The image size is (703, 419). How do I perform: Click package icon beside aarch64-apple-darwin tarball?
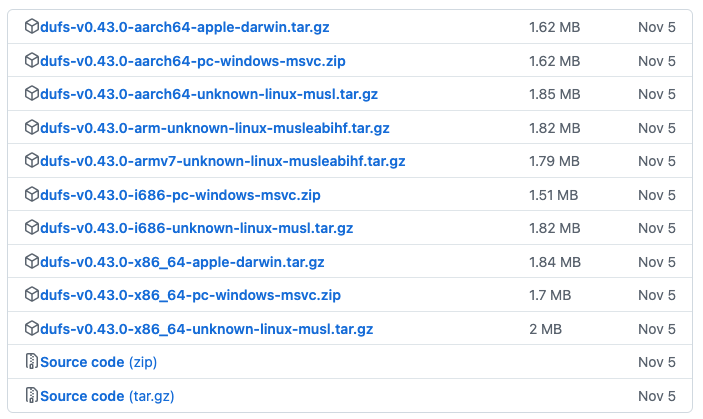[x=32, y=27]
